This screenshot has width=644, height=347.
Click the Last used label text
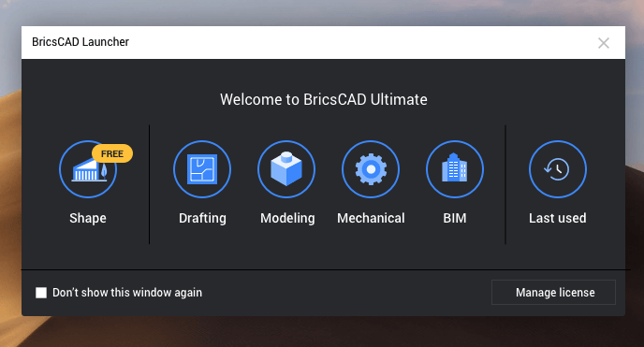coord(557,218)
